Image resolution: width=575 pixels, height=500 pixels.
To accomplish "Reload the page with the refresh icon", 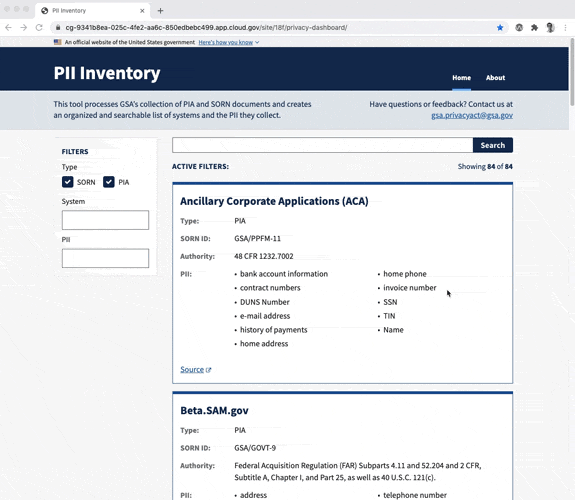I will click(x=39, y=28).
